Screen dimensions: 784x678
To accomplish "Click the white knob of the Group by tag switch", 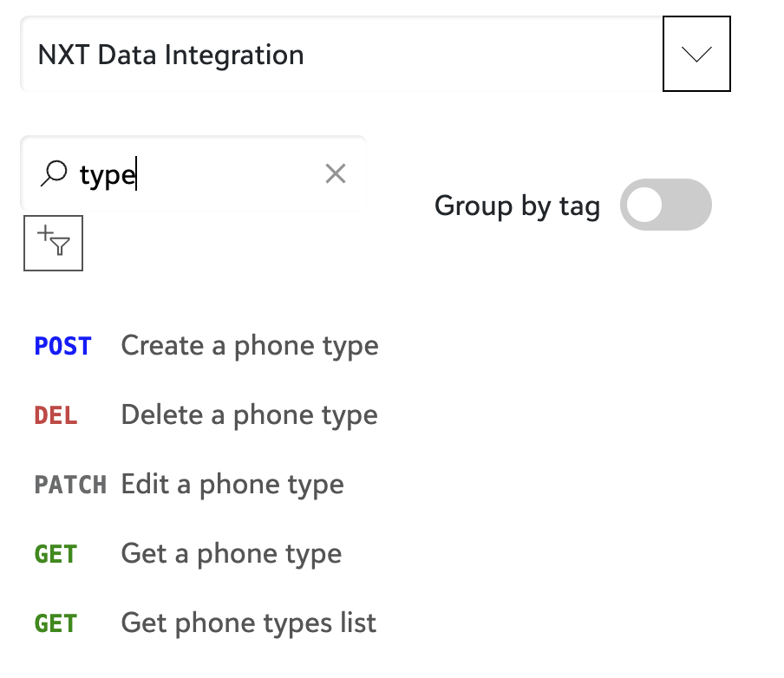I will 646,205.
